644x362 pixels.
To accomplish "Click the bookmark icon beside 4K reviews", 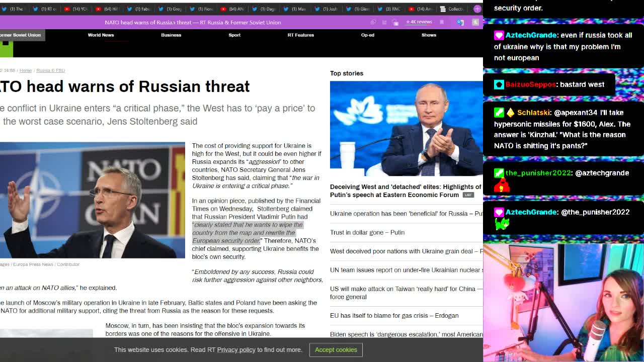I will (x=442, y=22).
